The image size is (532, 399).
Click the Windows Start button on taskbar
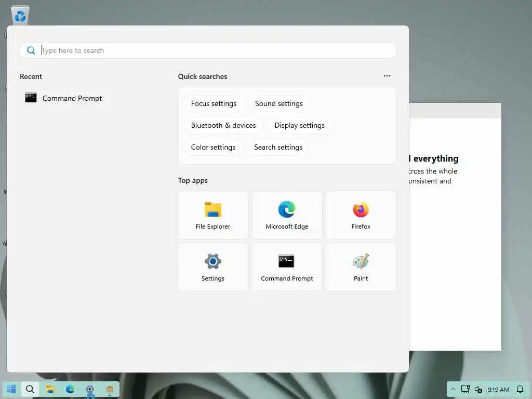11,389
